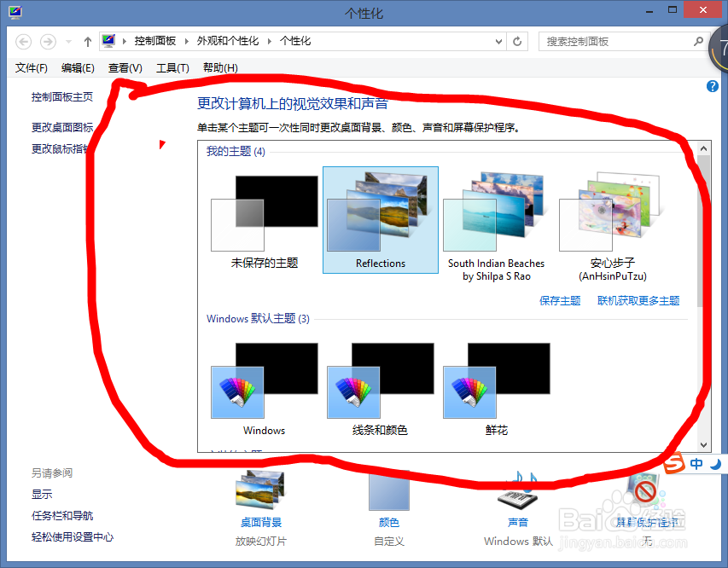
Task: Click the Forward navigation arrow
Action: click(x=48, y=42)
